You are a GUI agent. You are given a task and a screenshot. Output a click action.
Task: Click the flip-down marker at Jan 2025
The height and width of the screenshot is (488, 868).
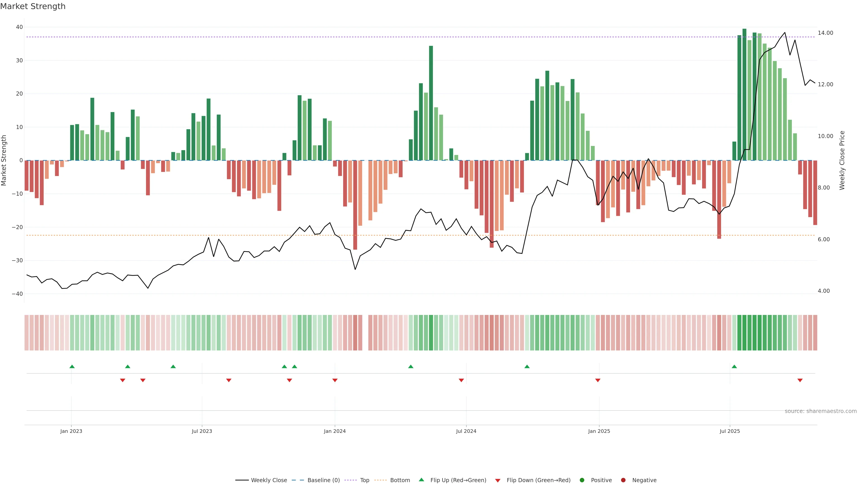pyautogui.click(x=598, y=380)
